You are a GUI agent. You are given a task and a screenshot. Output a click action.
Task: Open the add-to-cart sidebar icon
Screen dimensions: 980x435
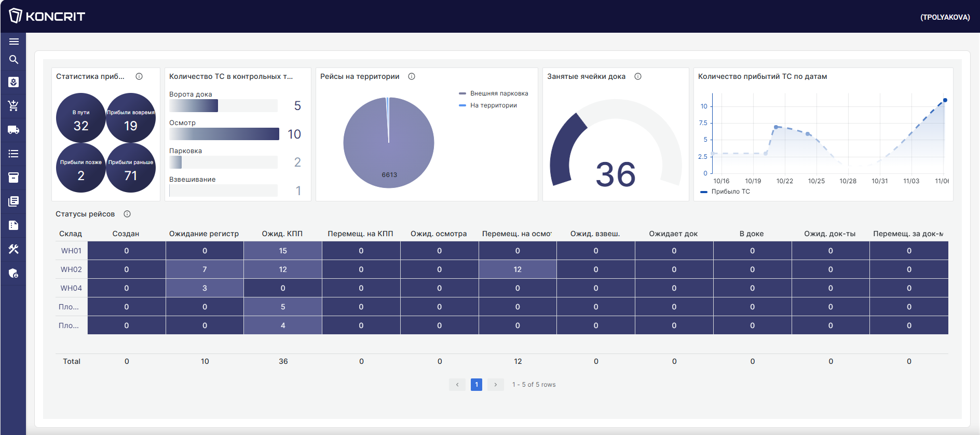pos(13,106)
